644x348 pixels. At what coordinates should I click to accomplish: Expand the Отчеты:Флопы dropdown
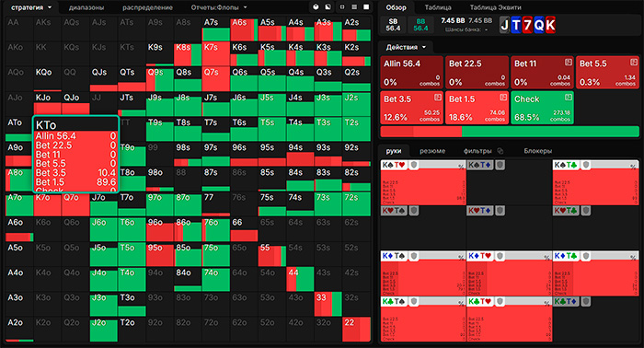coord(219,7)
